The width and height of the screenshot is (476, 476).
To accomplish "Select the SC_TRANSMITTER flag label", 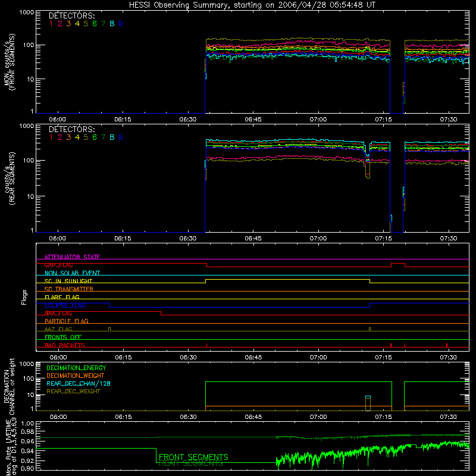I will [69, 289].
